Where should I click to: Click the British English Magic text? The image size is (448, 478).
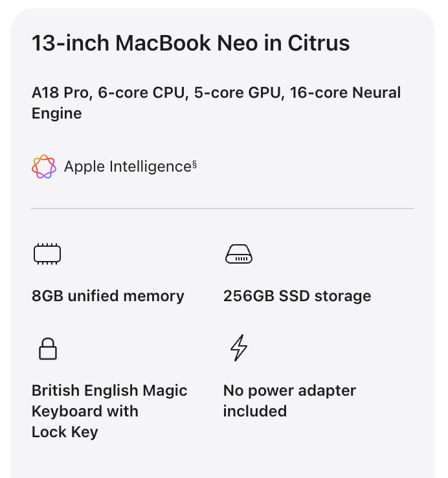click(109, 391)
